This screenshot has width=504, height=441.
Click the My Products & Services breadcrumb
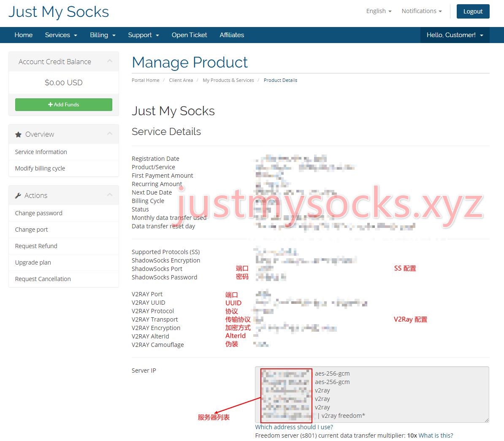point(228,80)
